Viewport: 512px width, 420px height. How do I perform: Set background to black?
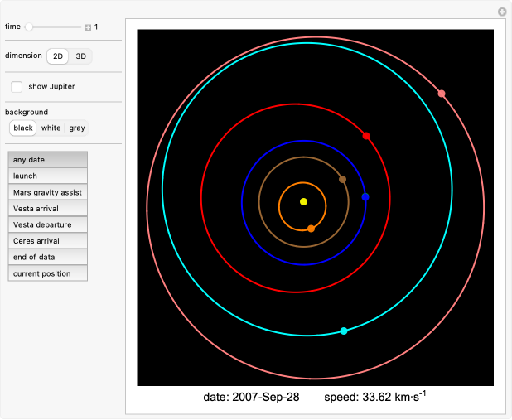[23, 128]
